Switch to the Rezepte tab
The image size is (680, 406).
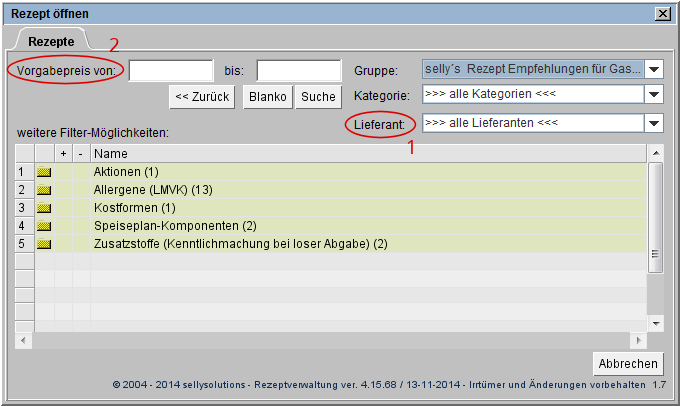[51, 41]
